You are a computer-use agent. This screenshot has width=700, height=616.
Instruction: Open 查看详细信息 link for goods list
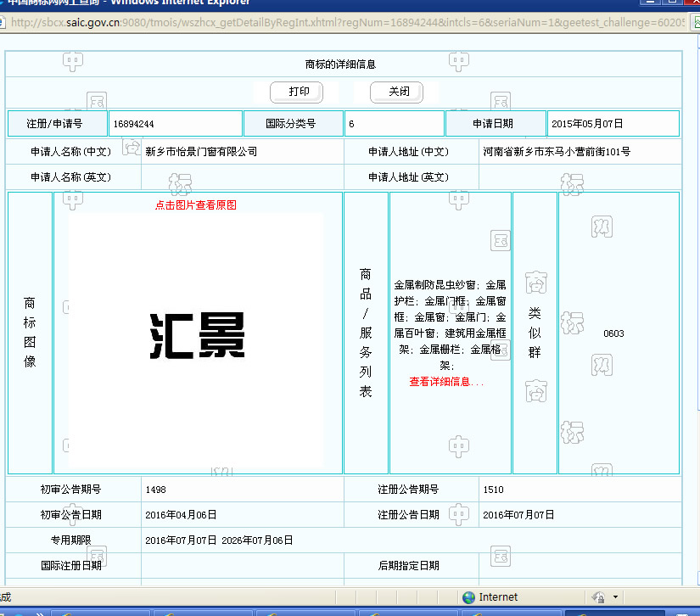tap(446, 382)
